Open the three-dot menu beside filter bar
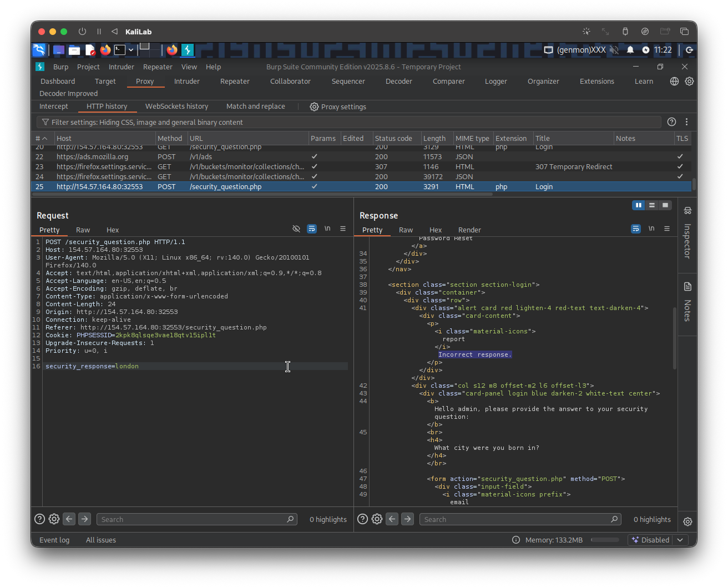 click(686, 122)
